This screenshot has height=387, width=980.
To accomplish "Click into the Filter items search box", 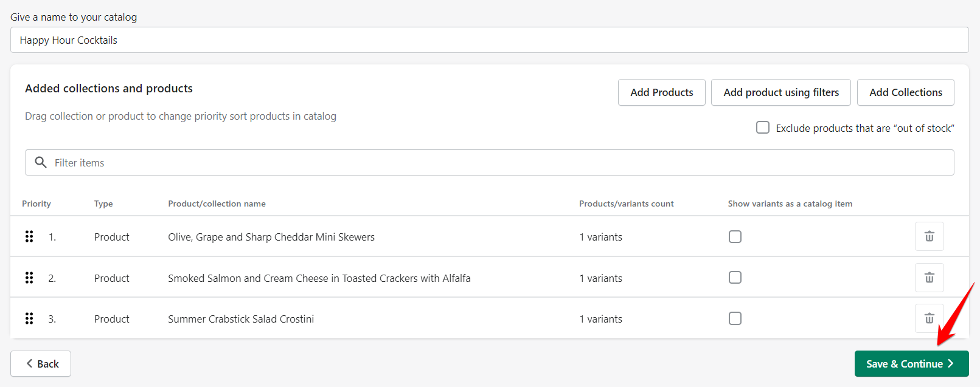I will coord(499,163).
